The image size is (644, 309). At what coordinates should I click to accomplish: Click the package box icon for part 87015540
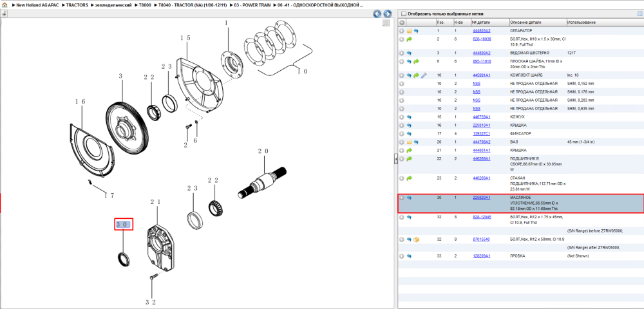click(x=416, y=239)
